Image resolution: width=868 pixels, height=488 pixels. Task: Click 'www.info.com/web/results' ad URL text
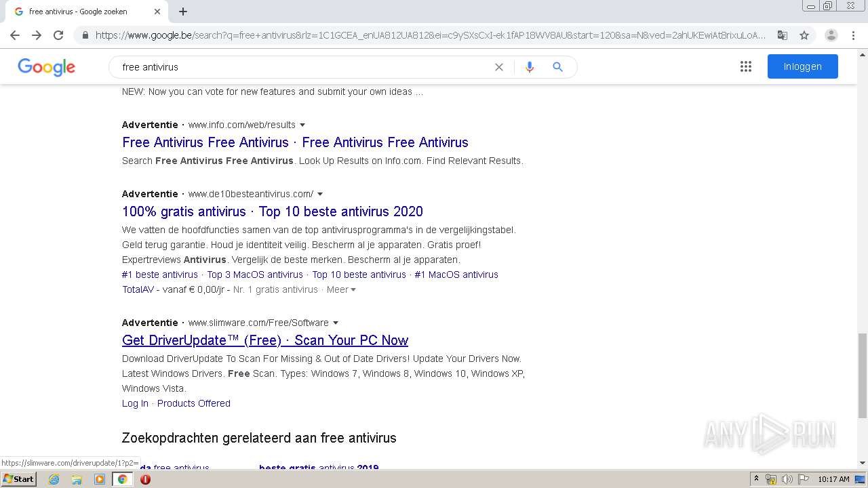242,125
